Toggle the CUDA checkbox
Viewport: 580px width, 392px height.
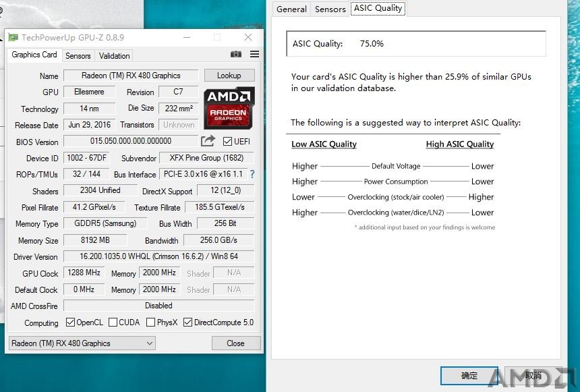(x=113, y=323)
